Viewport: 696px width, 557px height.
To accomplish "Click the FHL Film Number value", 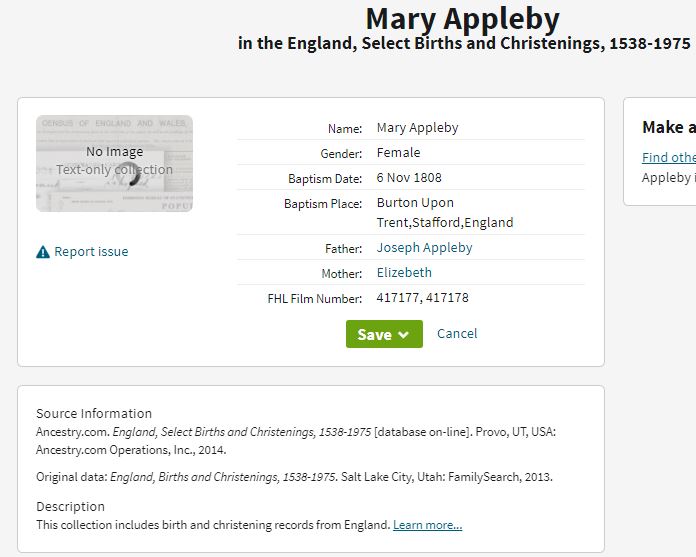I will click(x=422, y=297).
